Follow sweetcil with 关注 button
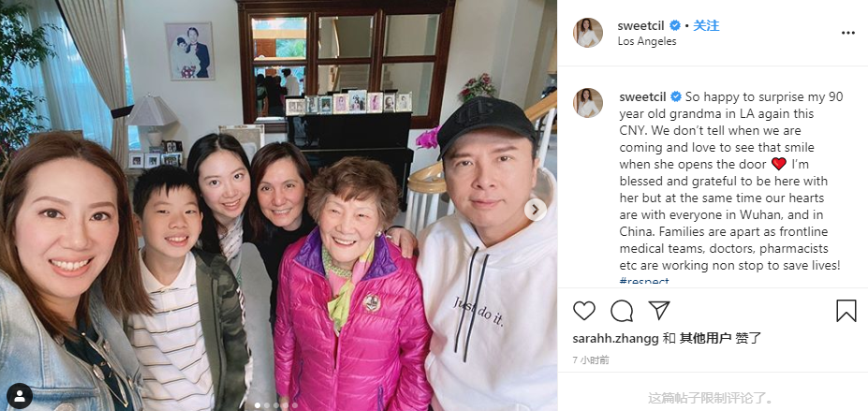The image size is (868, 411). click(x=706, y=25)
